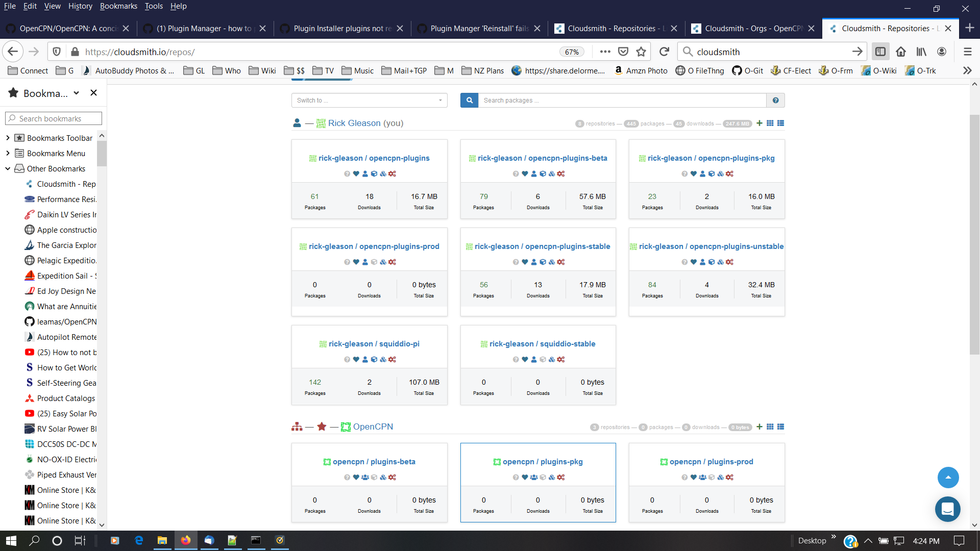Open the Tools menu
Viewport: 980px width, 551px height.
(154, 6)
